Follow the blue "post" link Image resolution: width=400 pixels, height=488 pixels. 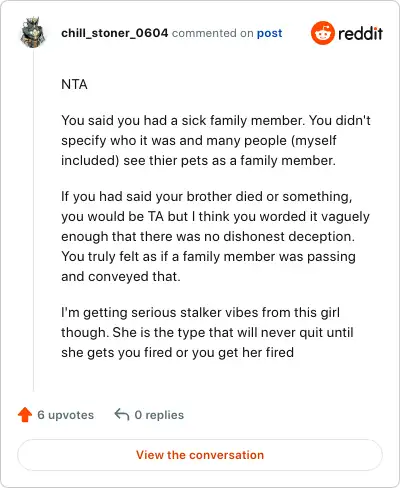(269, 33)
